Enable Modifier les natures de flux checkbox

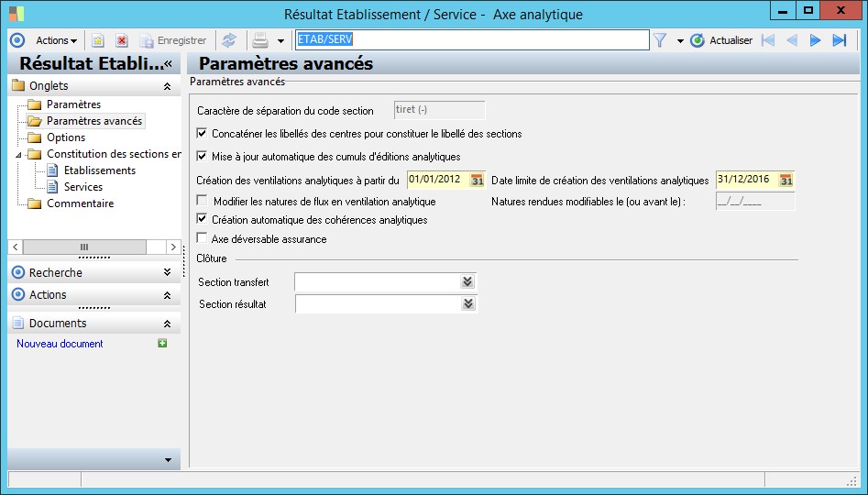pyautogui.click(x=202, y=201)
